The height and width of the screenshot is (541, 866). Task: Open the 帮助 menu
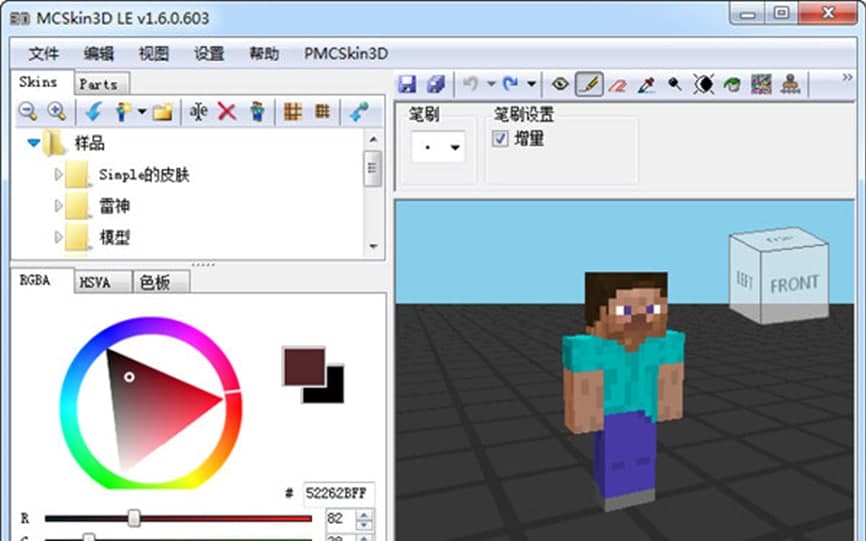click(264, 54)
